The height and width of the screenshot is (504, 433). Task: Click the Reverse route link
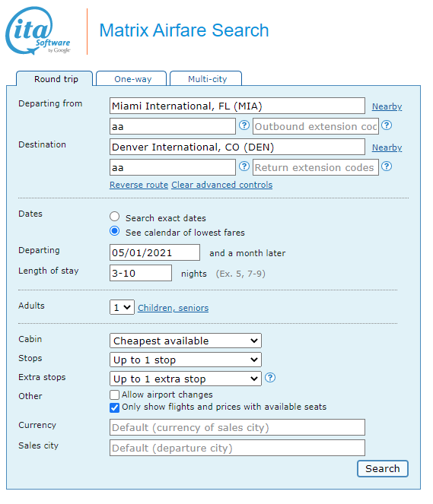[x=138, y=185]
